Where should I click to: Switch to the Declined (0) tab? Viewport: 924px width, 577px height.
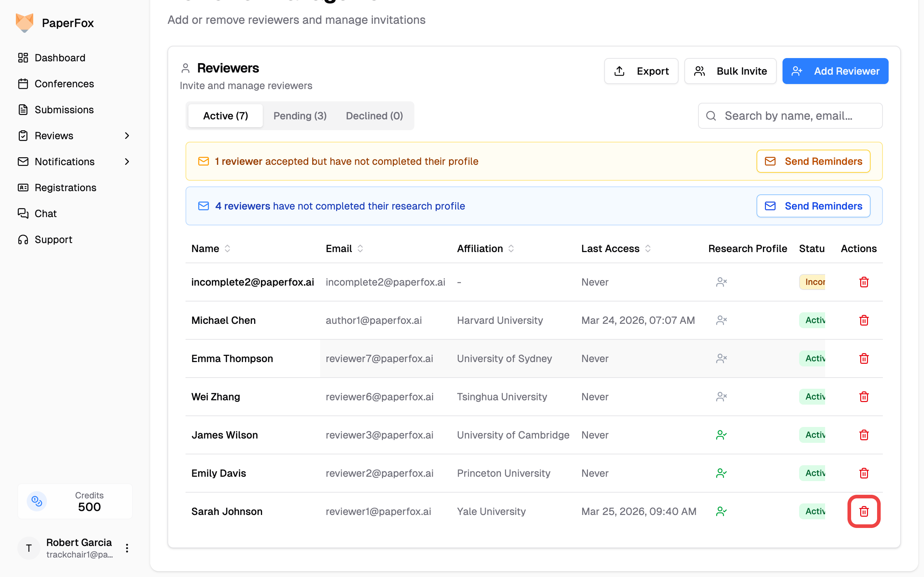(x=374, y=116)
